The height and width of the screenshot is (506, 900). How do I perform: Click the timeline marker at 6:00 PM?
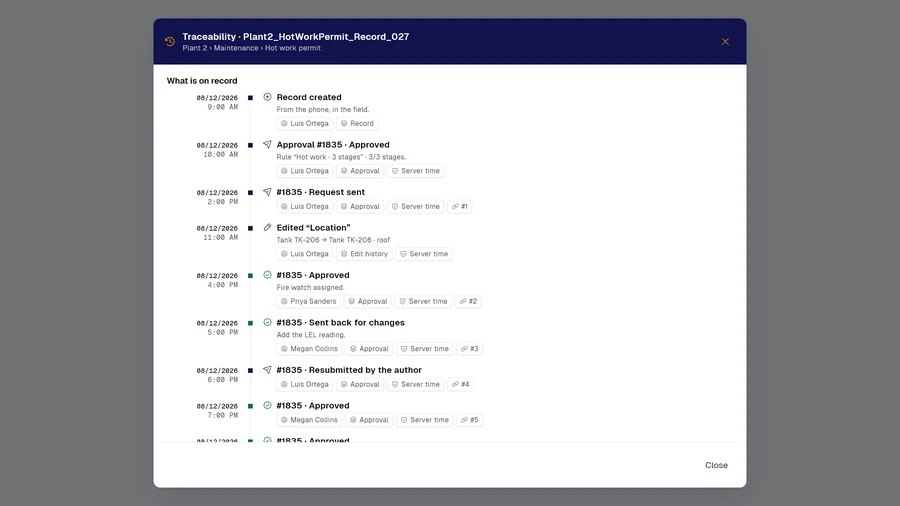coord(250,371)
